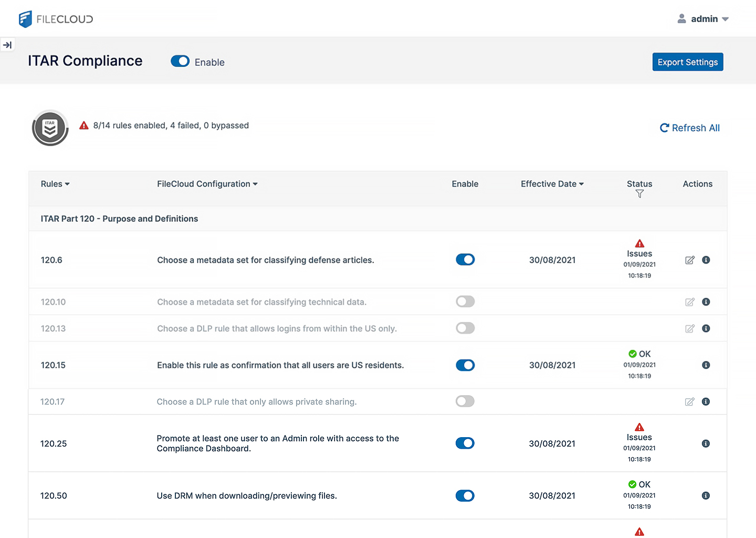This screenshot has width=756, height=538.
Task: Enable rule 120.10 toggle
Action: tap(465, 302)
